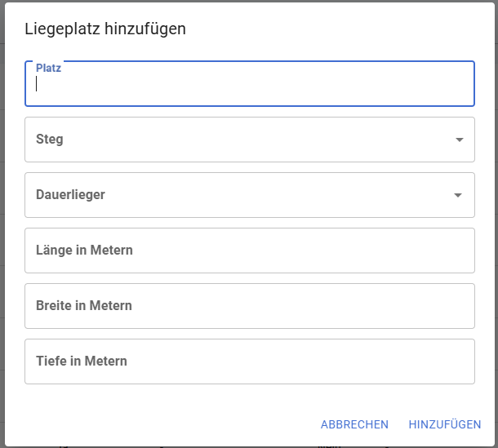This screenshot has height=448, width=498.
Task: Click the blue Platz floating label
Action: (48, 68)
